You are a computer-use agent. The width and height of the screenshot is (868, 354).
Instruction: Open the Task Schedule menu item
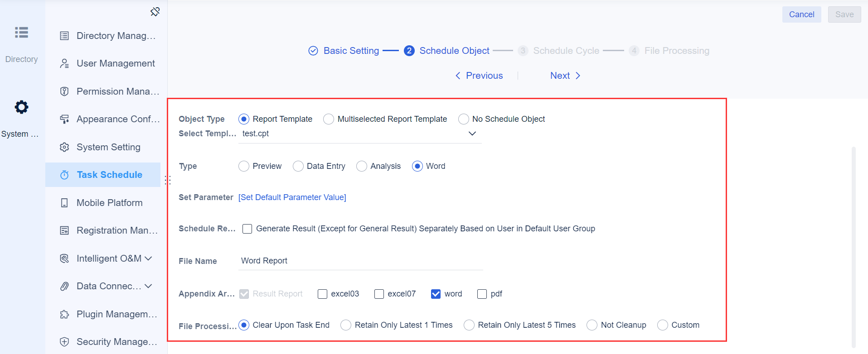[103, 175]
